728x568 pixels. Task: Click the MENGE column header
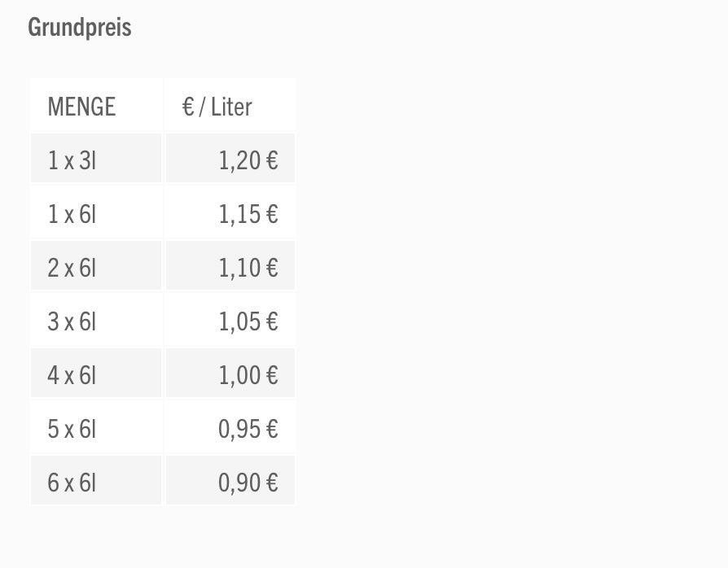(x=81, y=107)
